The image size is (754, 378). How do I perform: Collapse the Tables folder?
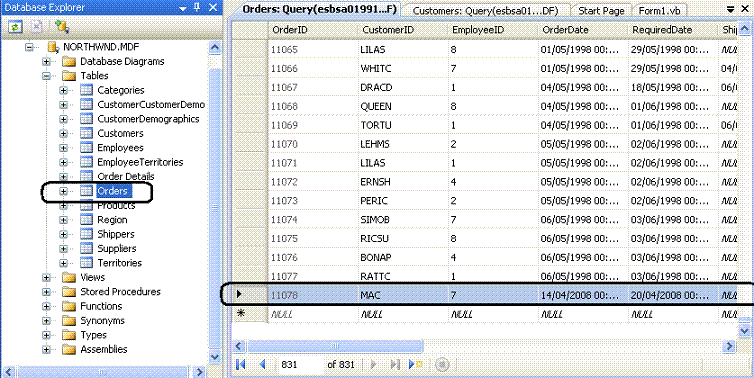47,76
